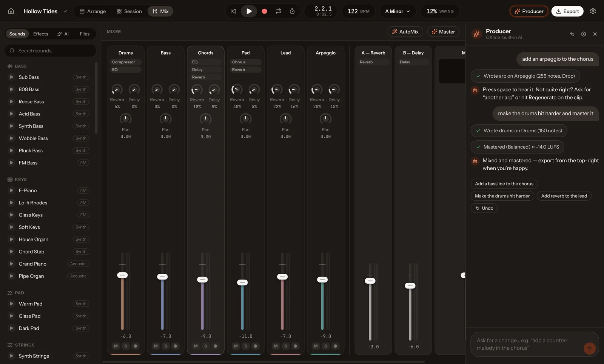Toggle the loop icon in transport

(278, 11)
